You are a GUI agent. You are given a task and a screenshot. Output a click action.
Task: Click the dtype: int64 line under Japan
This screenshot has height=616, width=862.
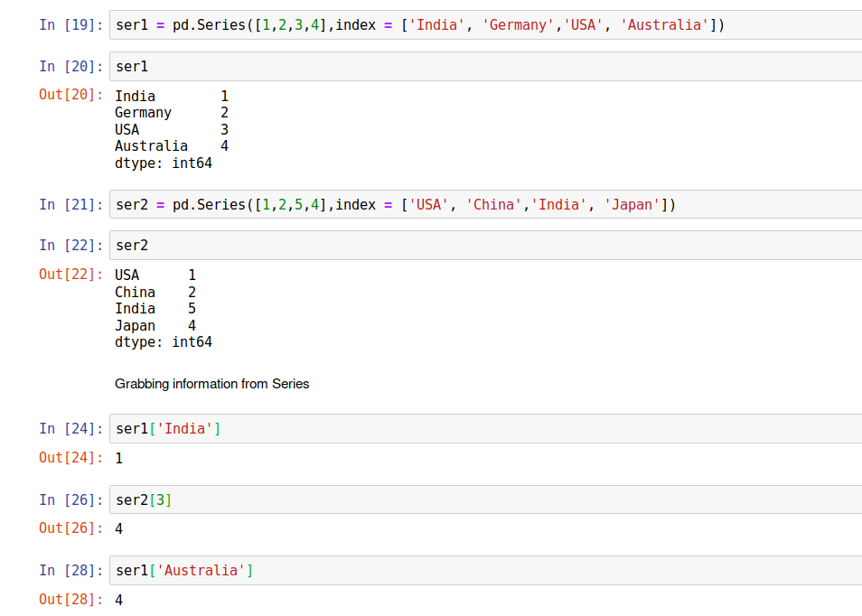click(164, 342)
